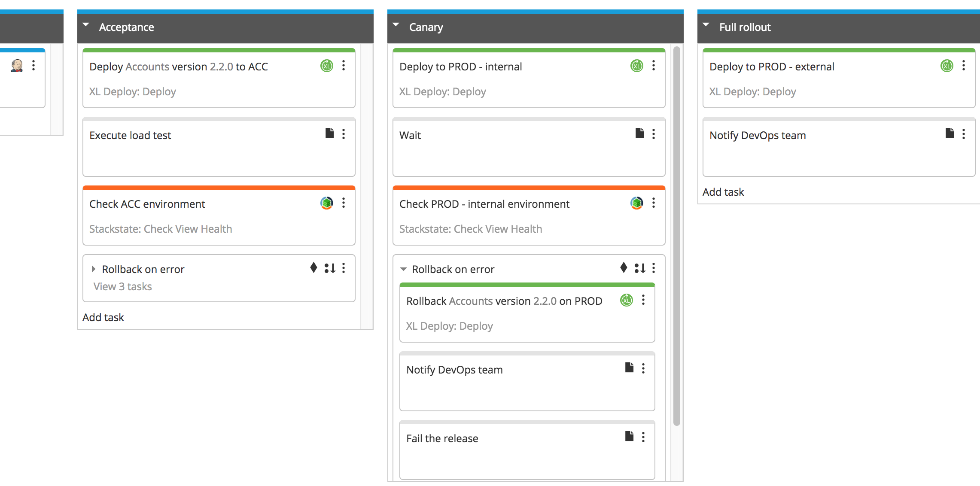Open Check ACC environment task
The image size is (980, 486).
pos(147,204)
